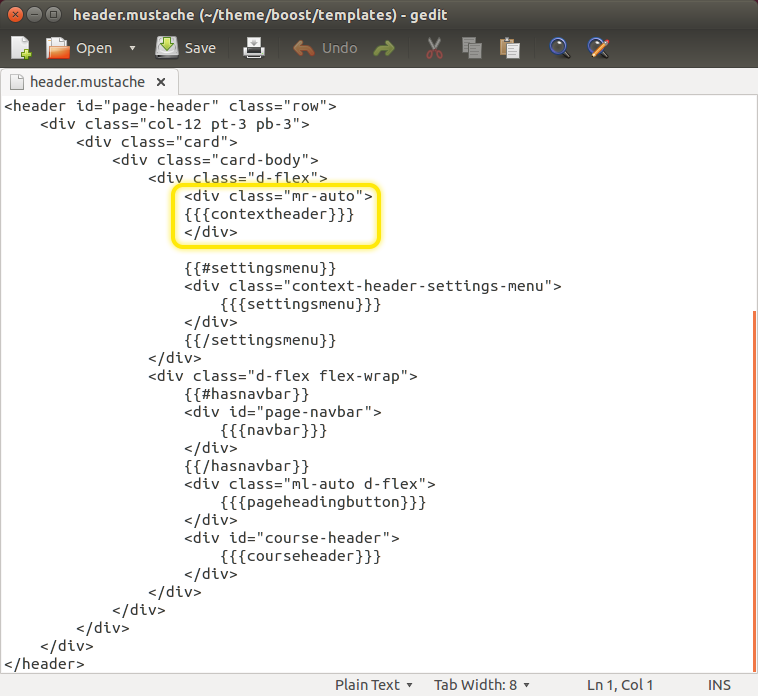This screenshot has height=696, width=758.
Task: Click the '{{#hasnavbar}}' line
Action: coord(247,394)
